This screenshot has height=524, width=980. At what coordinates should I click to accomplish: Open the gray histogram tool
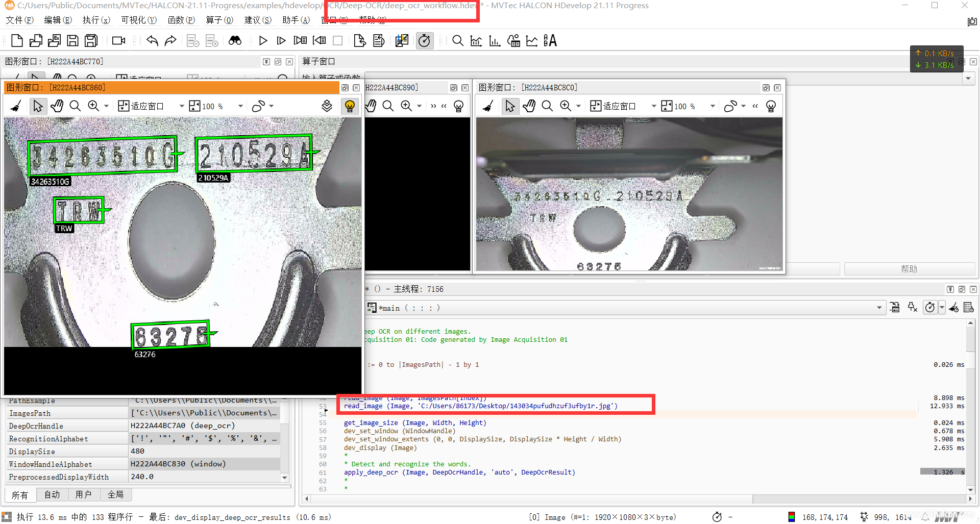coord(476,41)
